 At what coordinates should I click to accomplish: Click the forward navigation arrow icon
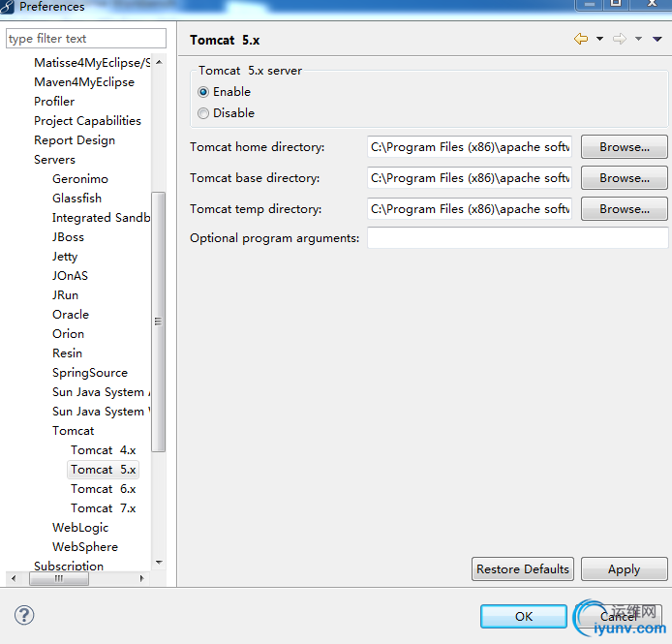pos(620,39)
